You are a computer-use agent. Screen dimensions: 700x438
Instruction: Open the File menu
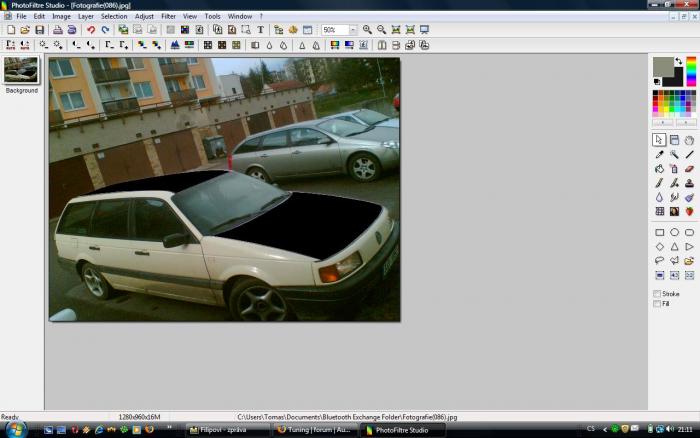[21, 17]
